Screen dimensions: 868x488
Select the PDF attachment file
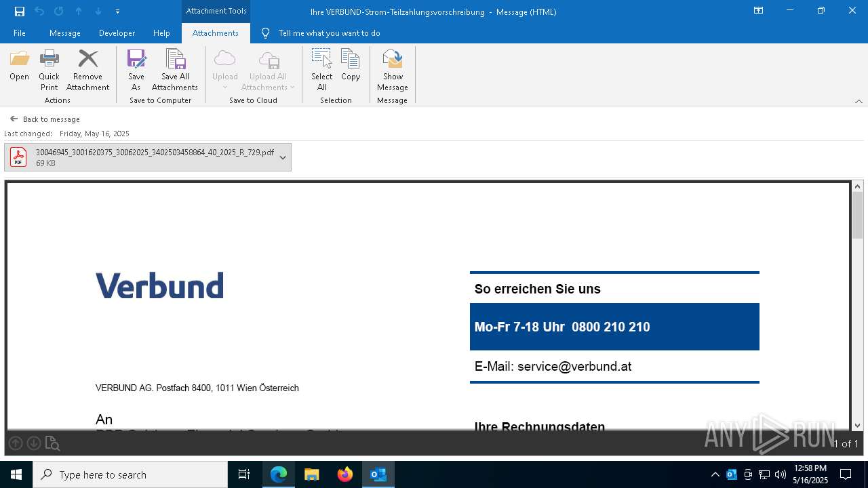click(x=140, y=157)
